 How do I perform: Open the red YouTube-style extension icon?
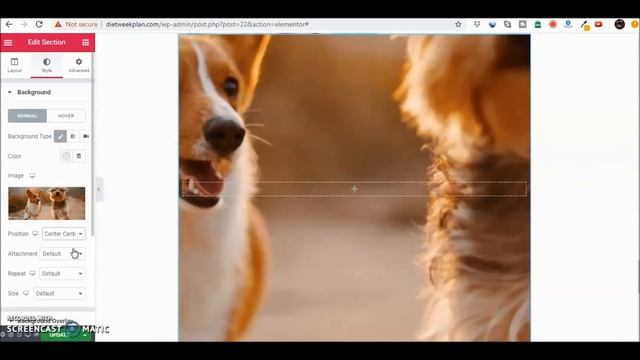[598, 24]
